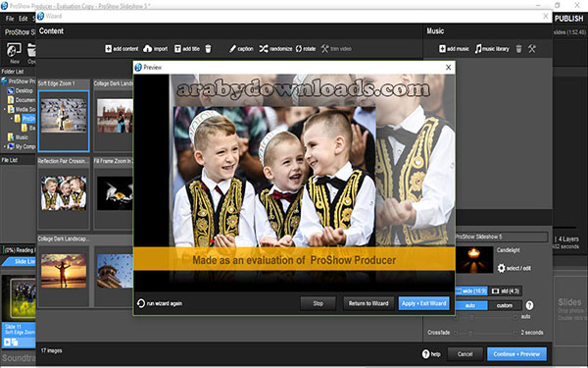Open the File menu
Viewport: 588px width, 368px height.
click(10, 19)
